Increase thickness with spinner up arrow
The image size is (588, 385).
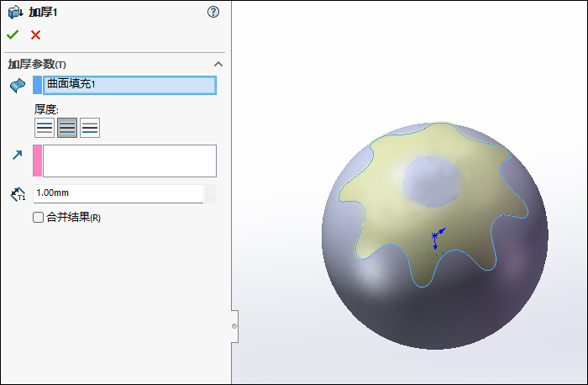[x=210, y=189]
